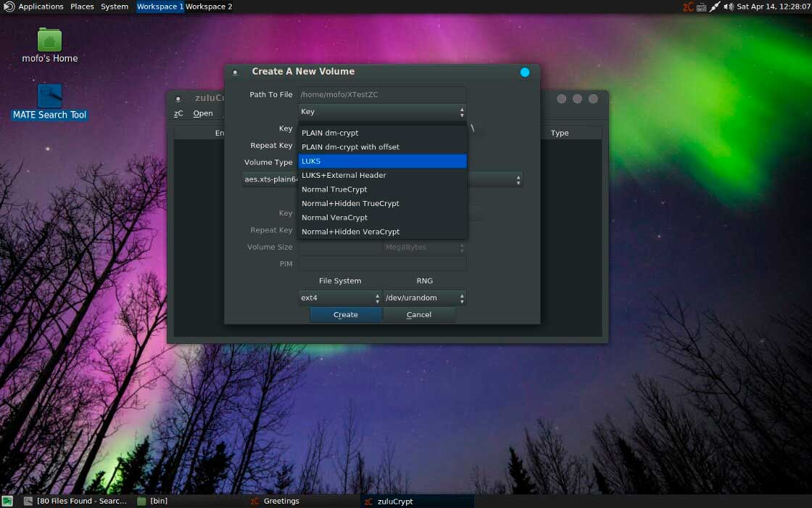812x508 pixels.
Task: Open the Key type combo box
Action: (382, 112)
